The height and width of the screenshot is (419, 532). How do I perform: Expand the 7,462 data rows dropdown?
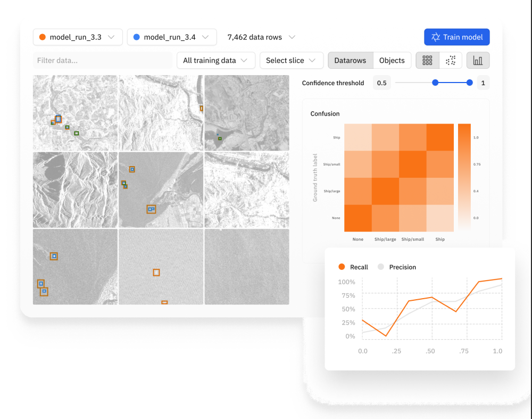tap(261, 37)
